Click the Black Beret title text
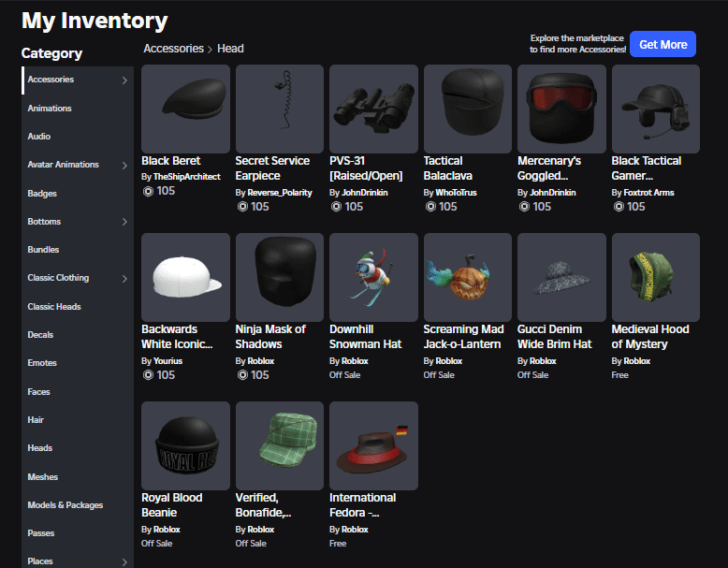The height and width of the screenshot is (568, 728). pyautogui.click(x=171, y=161)
